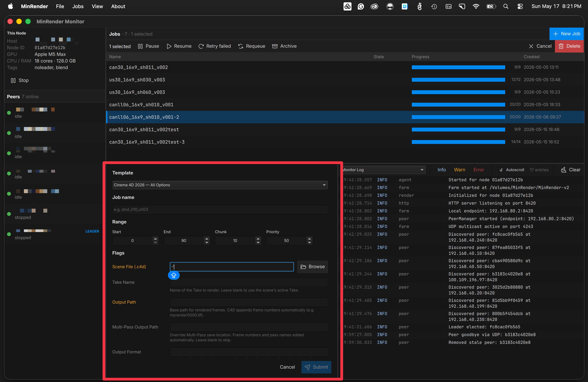
Task: Decrease the End frame value
Action: click(207, 243)
